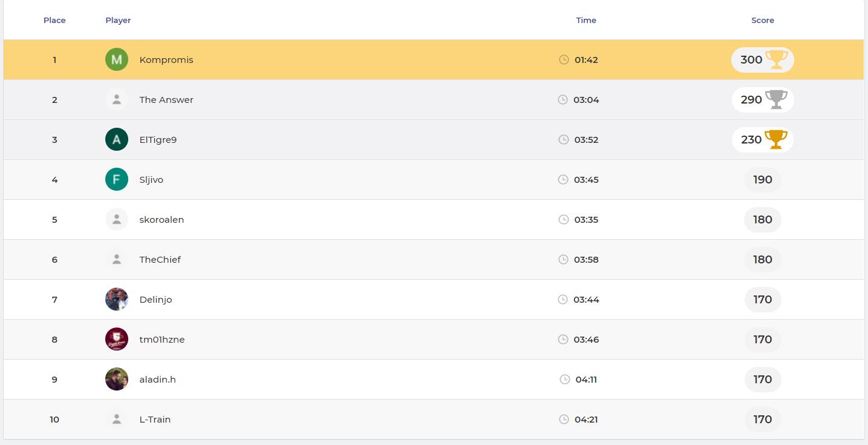The height and width of the screenshot is (445, 868).
Task: Click score value 290
Action: (751, 99)
